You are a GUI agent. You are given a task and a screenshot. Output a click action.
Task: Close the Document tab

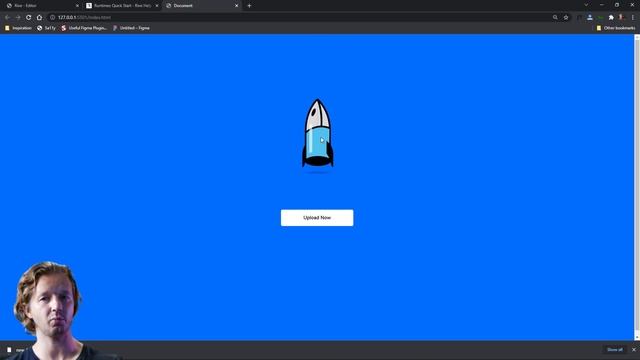(x=236, y=6)
